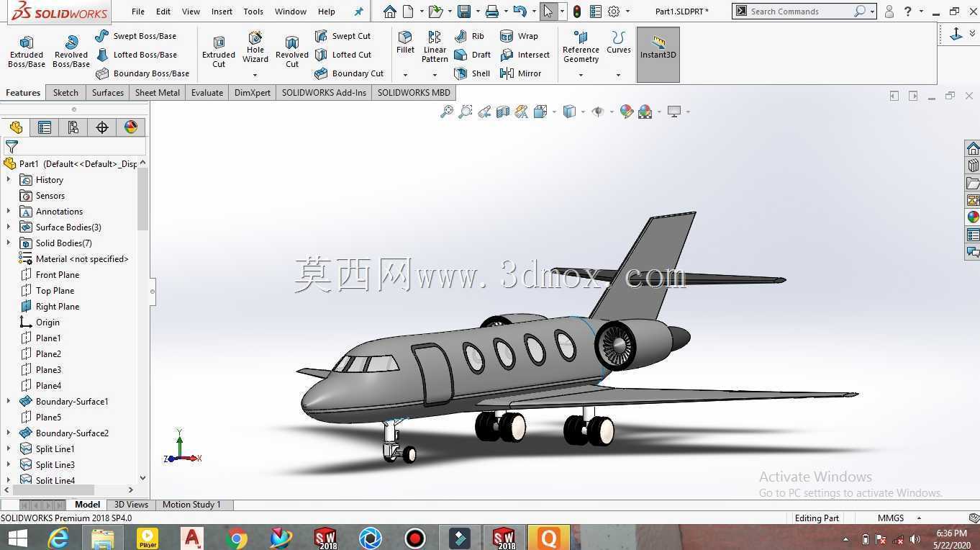Open the Insert menu
The width and height of the screenshot is (980, 550).
[x=222, y=12]
